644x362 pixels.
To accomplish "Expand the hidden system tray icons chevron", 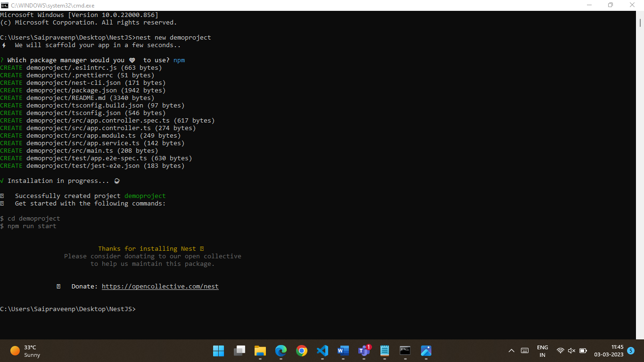I will (511, 351).
